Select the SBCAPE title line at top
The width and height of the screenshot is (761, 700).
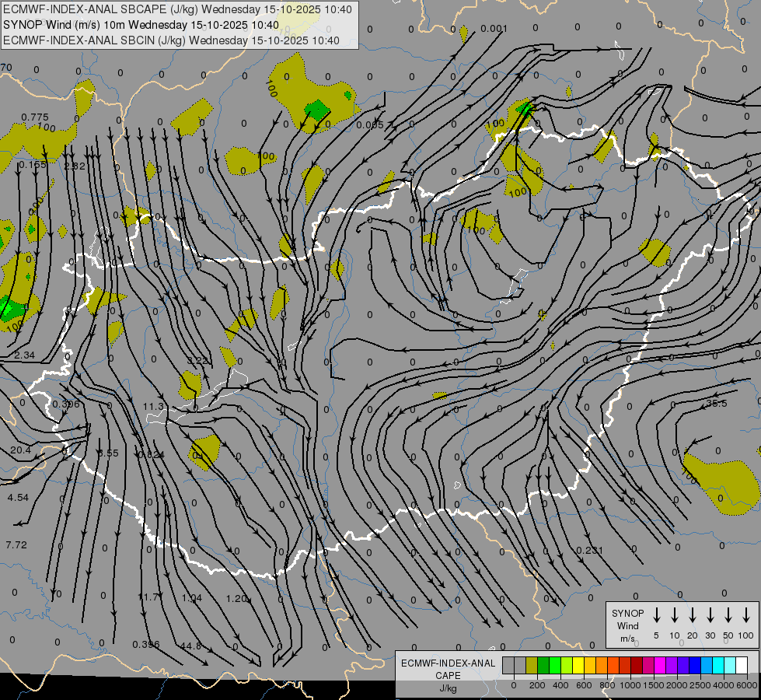[178, 9]
